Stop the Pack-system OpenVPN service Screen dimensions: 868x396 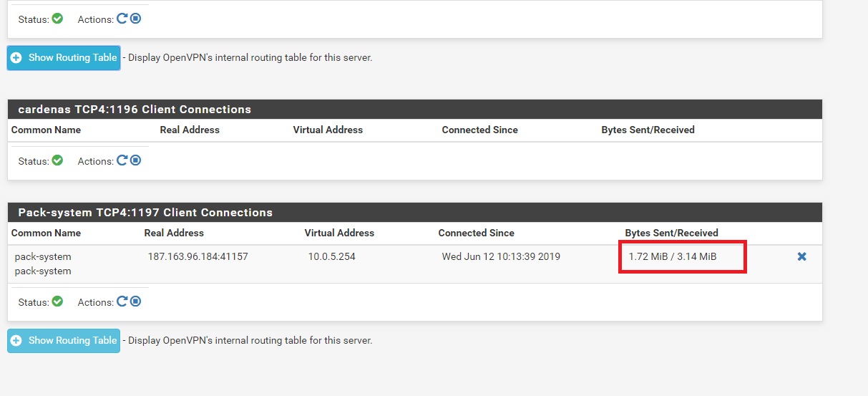coord(135,301)
